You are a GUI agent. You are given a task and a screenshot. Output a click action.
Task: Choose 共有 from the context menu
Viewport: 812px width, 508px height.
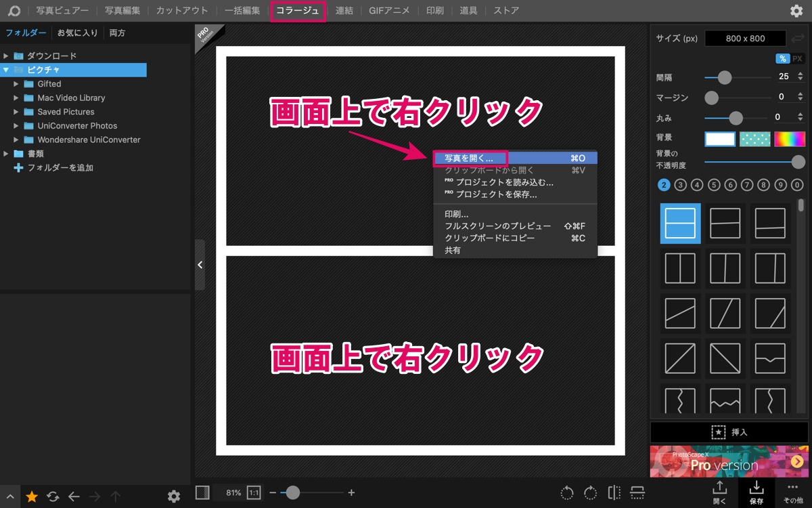pos(515,251)
